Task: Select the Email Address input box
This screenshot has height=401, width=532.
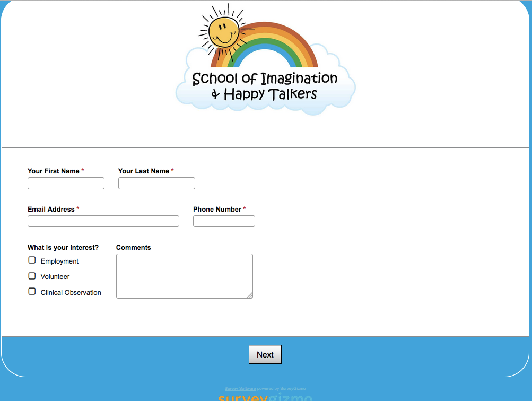Action: pos(103,221)
